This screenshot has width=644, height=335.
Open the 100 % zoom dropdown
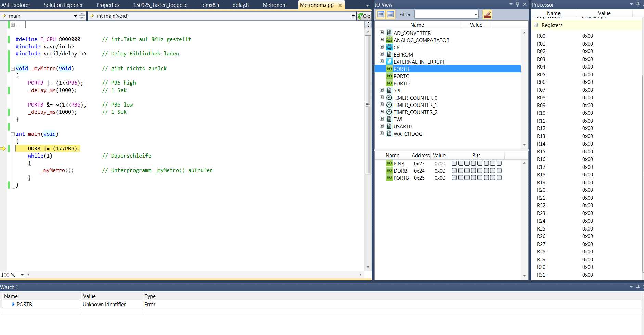click(x=22, y=275)
